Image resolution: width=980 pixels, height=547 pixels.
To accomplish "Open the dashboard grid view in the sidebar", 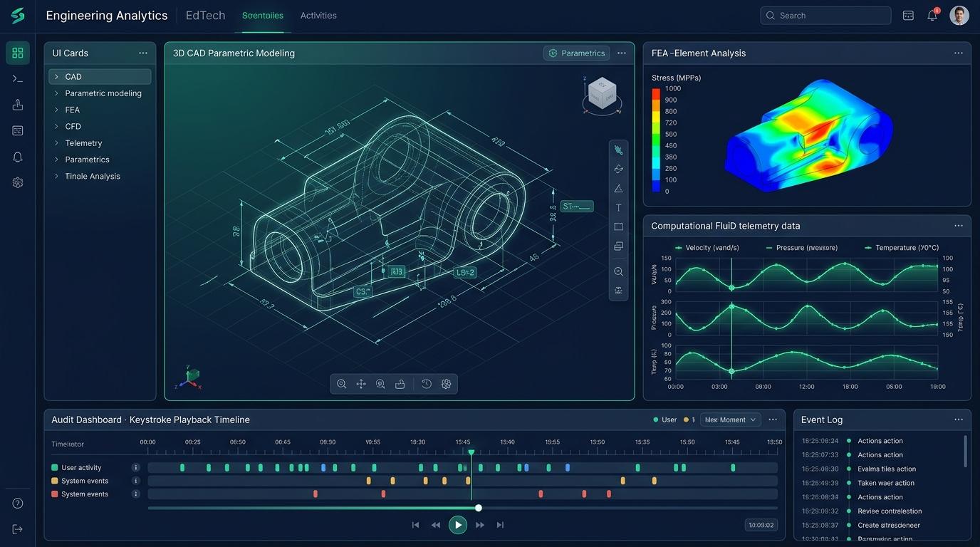I will coord(18,53).
